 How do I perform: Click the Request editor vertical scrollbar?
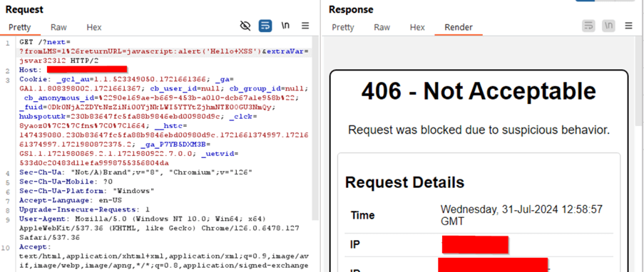[x=315, y=127]
